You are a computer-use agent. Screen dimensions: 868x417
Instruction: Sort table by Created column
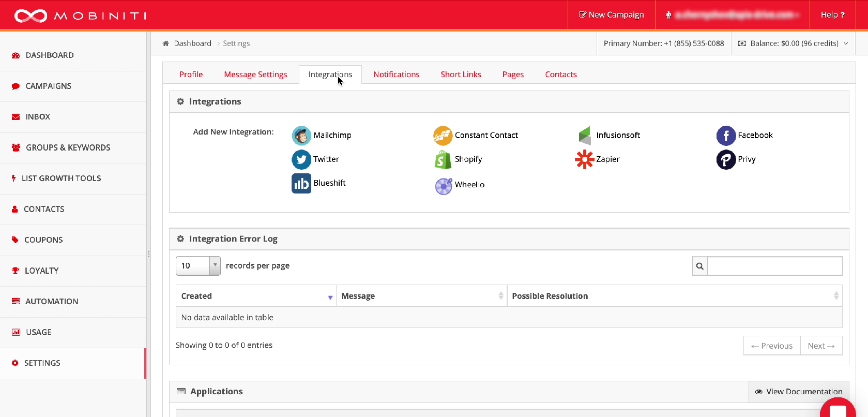click(x=256, y=296)
